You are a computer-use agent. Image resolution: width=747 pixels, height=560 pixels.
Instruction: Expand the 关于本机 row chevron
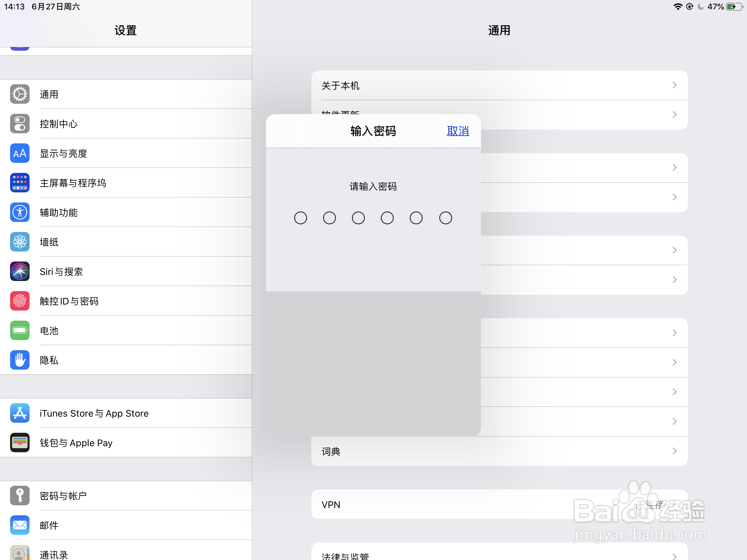[675, 85]
